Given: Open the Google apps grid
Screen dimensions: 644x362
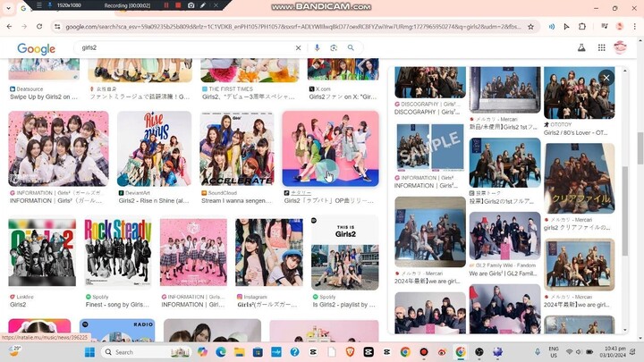Looking at the screenshot, I should (601, 47).
